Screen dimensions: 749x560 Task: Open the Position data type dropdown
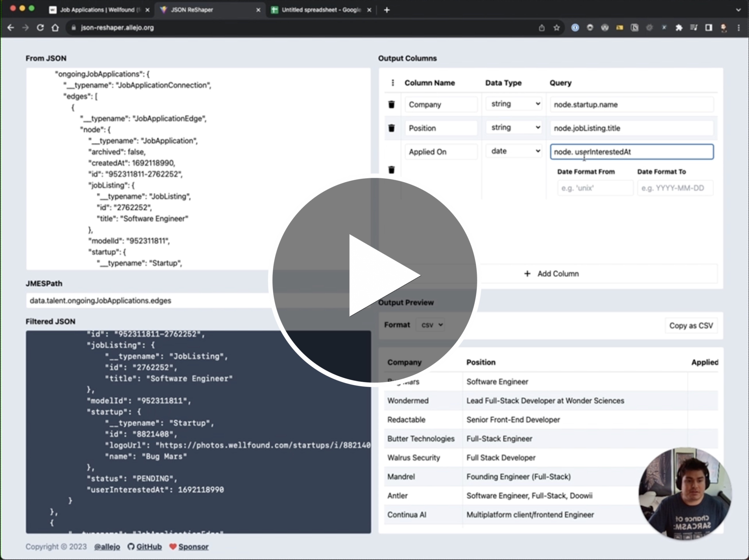[x=514, y=128]
